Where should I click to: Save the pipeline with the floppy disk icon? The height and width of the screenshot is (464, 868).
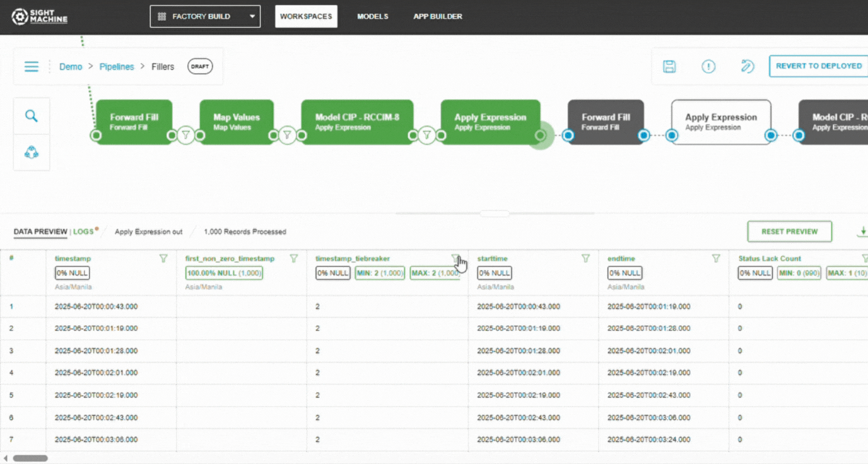pos(669,66)
